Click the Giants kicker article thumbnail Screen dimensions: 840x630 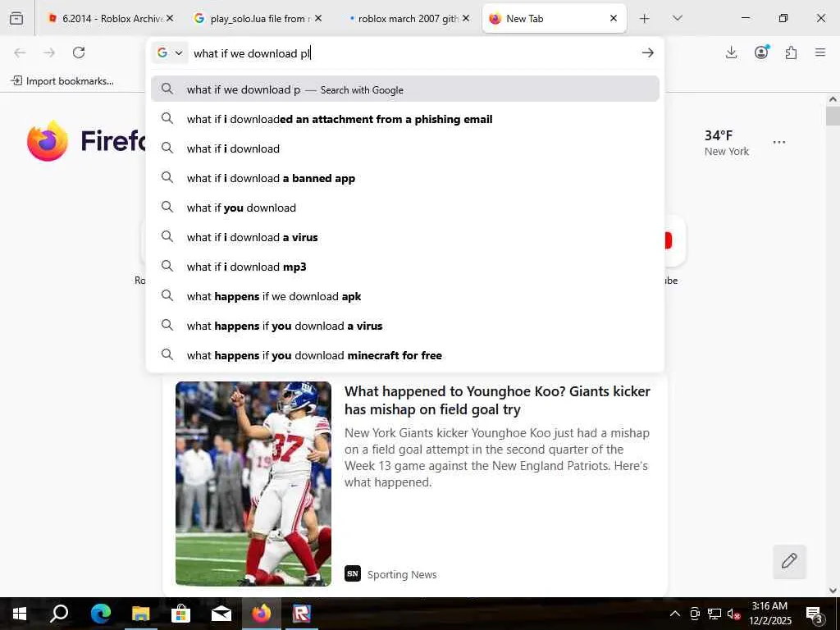click(253, 483)
